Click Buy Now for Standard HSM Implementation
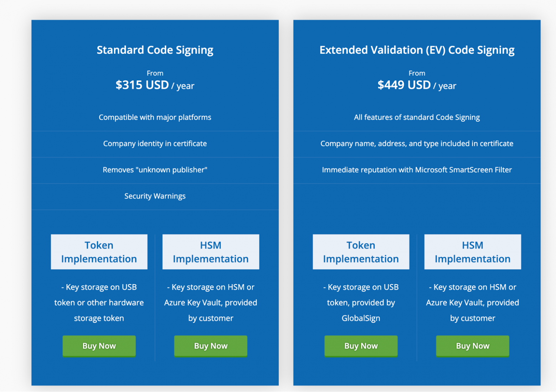Viewport: 556px width, 392px height. point(211,346)
